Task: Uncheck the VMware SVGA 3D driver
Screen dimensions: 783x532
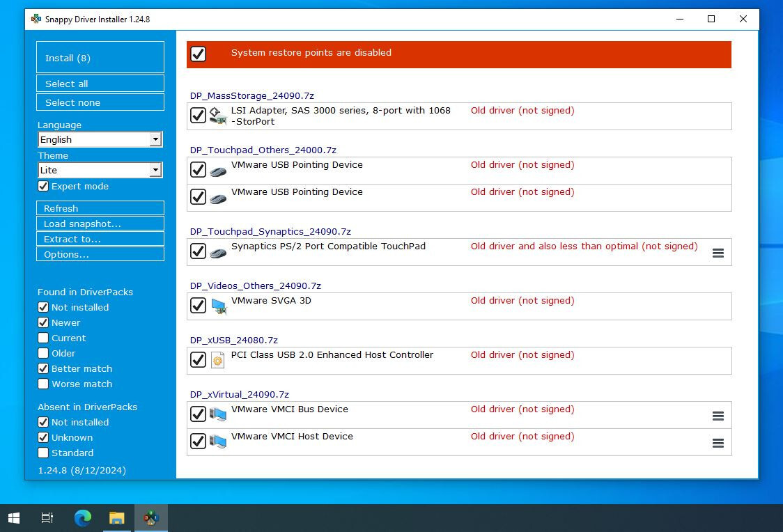Action: coord(198,305)
